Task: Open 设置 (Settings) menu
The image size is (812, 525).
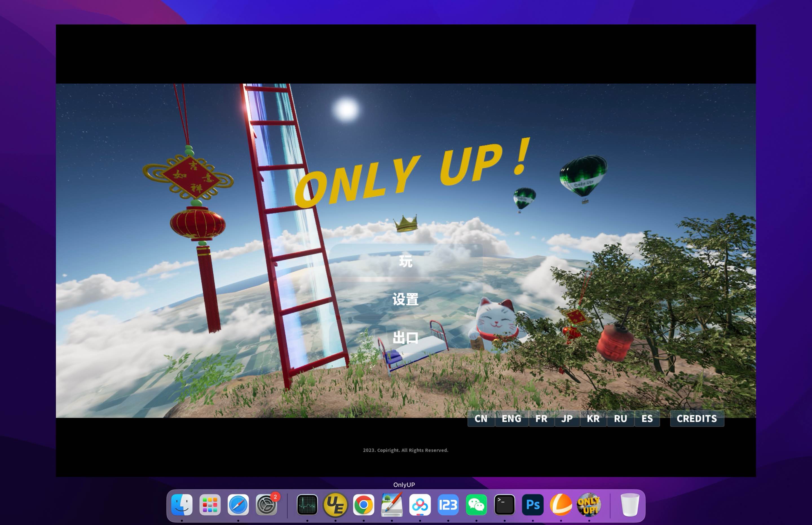Action: pyautogui.click(x=405, y=298)
